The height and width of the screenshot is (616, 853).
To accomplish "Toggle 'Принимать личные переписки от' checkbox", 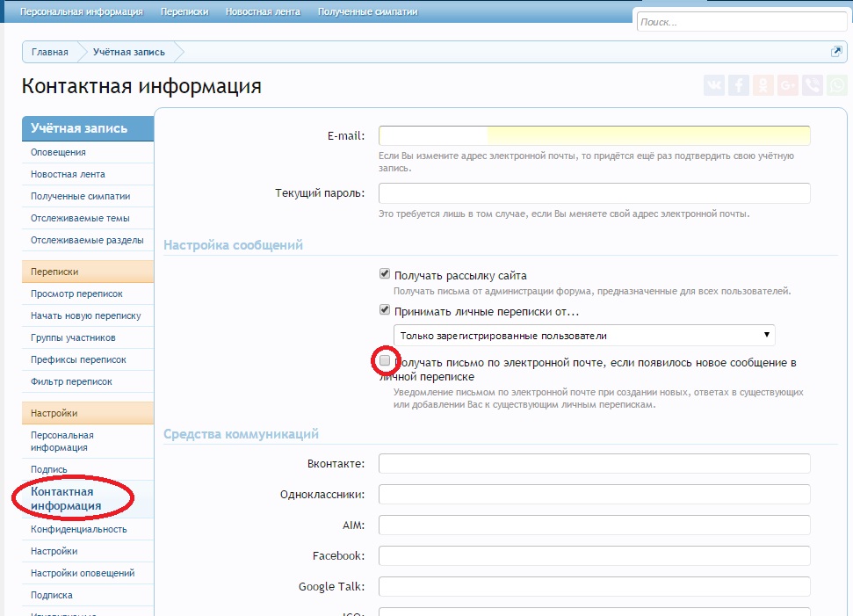I will tap(385, 309).
